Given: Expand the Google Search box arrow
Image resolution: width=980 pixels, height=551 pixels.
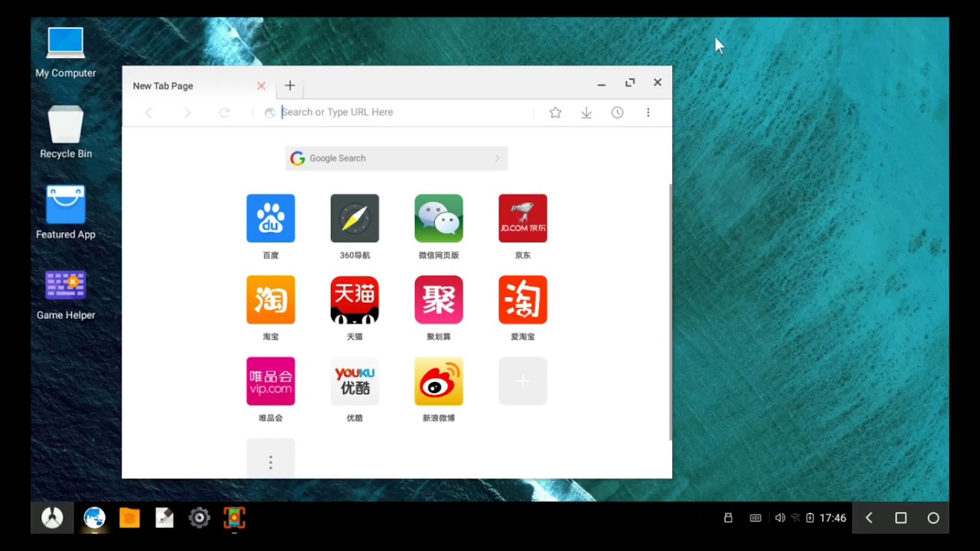Looking at the screenshot, I should click(x=497, y=158).
